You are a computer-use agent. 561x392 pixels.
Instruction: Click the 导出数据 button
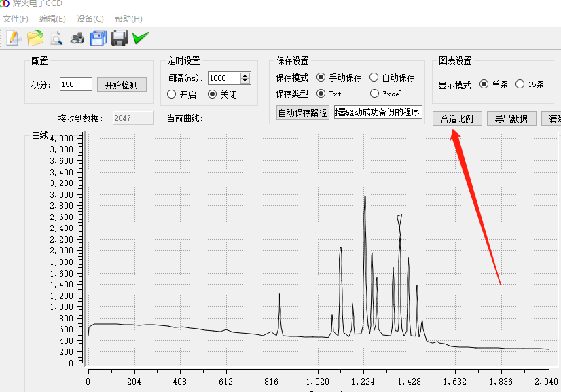[511, 119]
